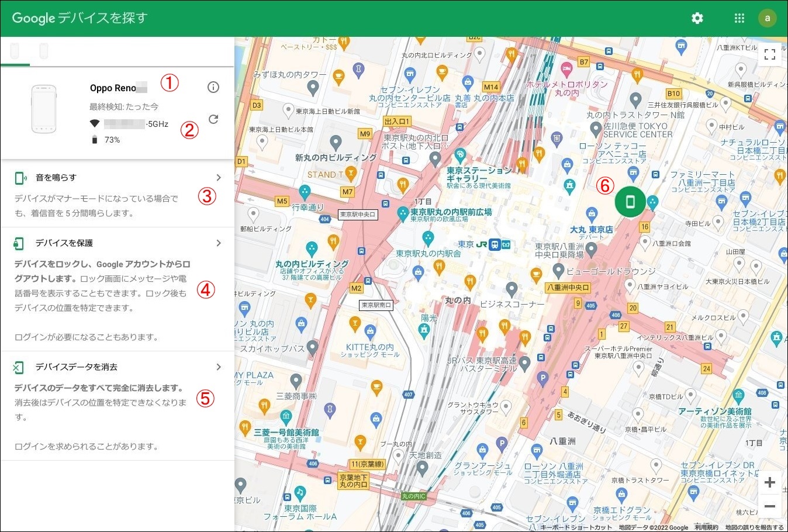Refresh the device location

coord(213,119)
